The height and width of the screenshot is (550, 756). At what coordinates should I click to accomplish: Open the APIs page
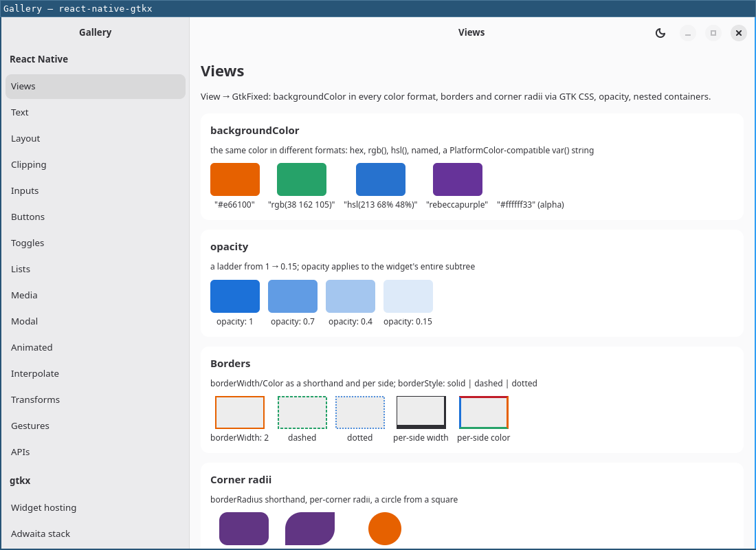pyautogui.click(x=96, y=452)
